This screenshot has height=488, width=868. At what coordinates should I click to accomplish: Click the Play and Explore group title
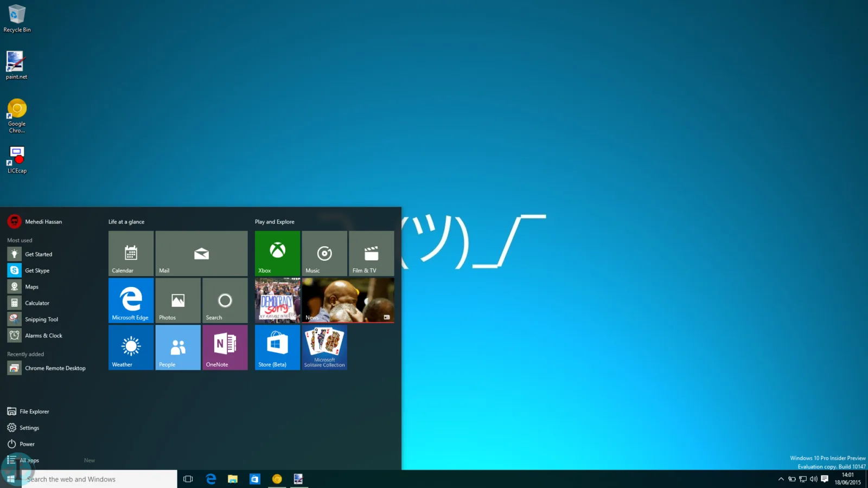275,222
